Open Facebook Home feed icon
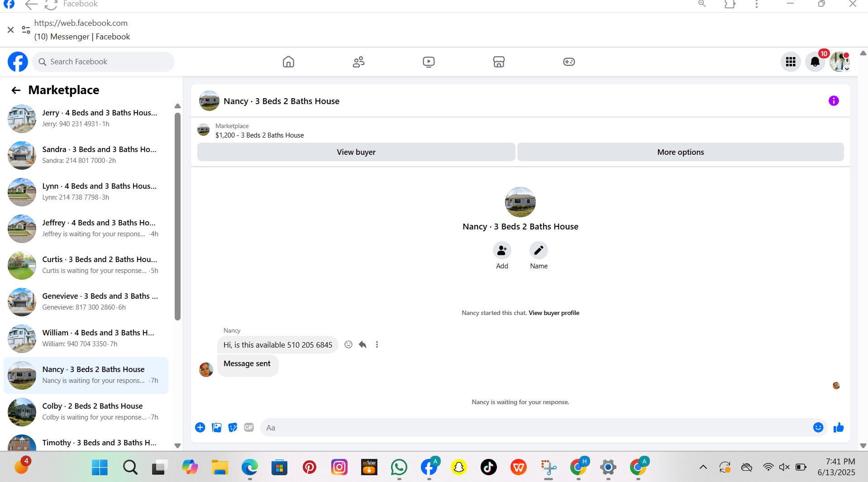 (x=288, y=62)
